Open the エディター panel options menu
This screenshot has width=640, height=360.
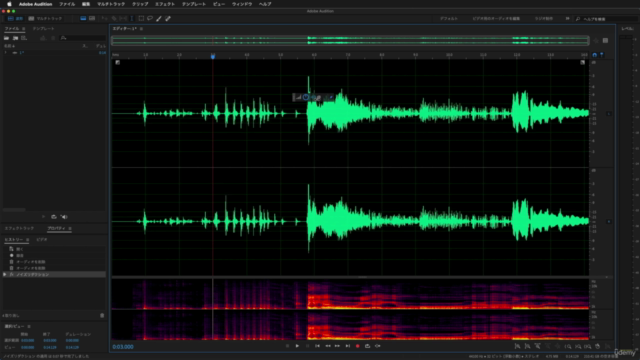tap(141, 29)
